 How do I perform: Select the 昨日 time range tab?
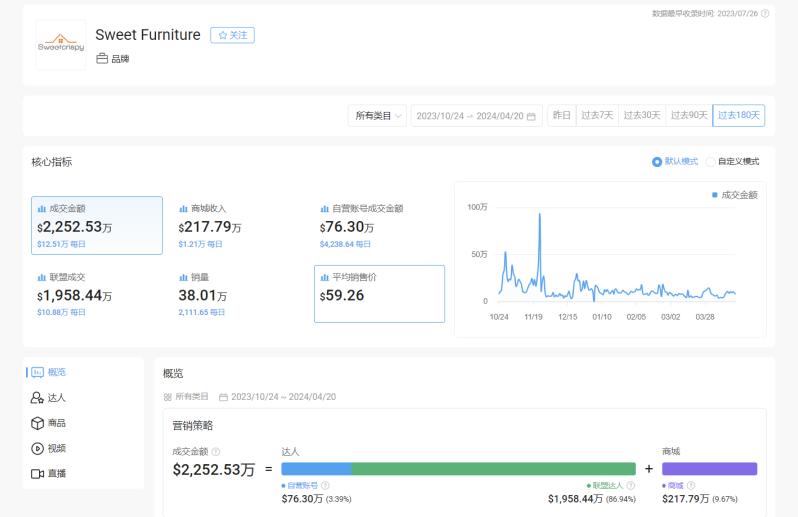point(562,116)
